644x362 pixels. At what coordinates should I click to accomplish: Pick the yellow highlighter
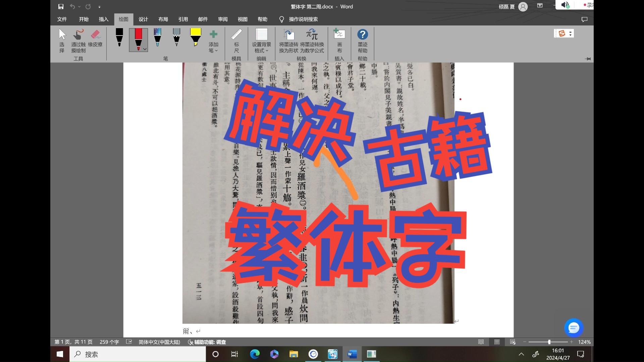pos(196,37)
